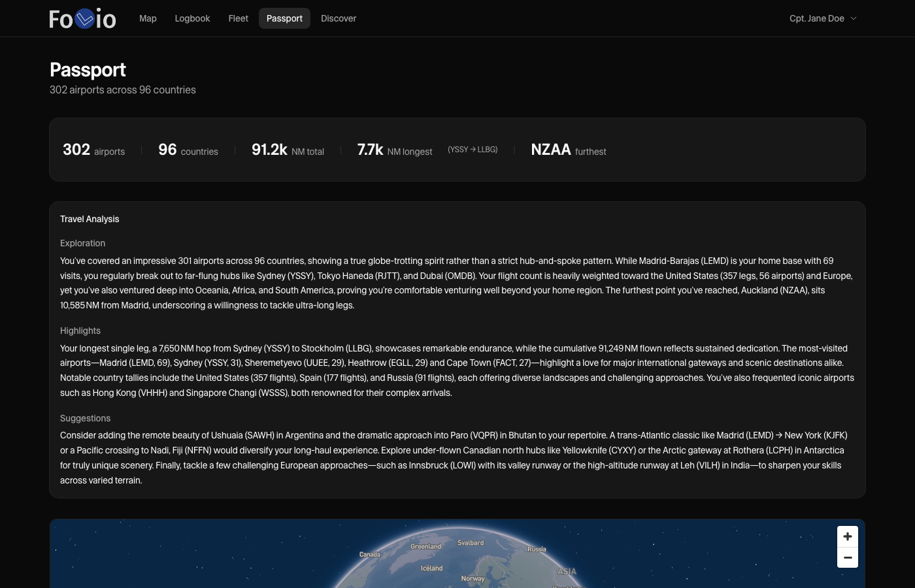
Task: Open the Map tab
Action: [148, 18]
